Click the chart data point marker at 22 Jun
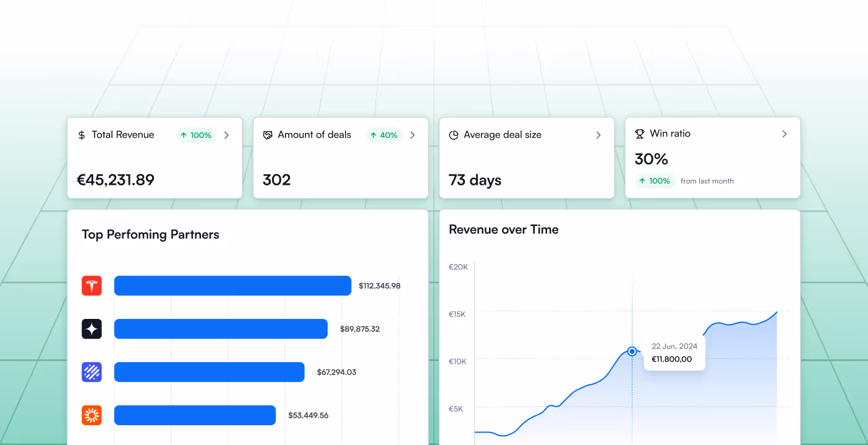Image resolution: width=868 pixels, height=445 pixels. click(x=632, y=351)
